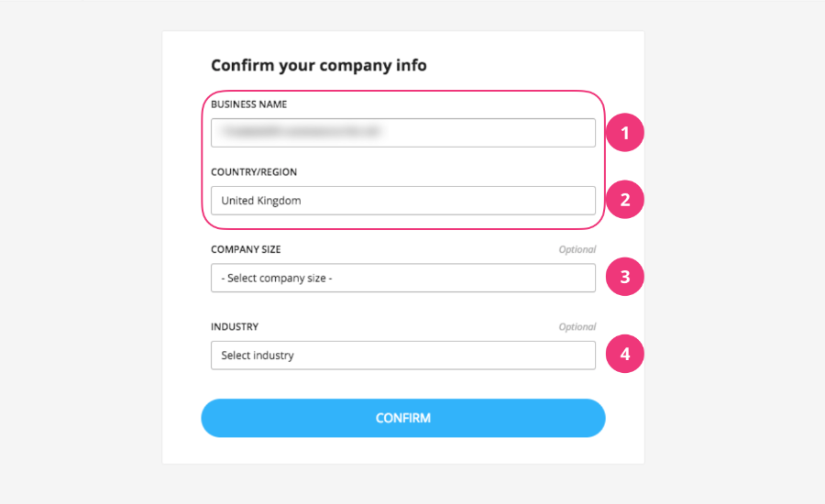825x504 pixels.
Task: Click the 'United Kingdom' text value
Action: (x=261, y=201)
